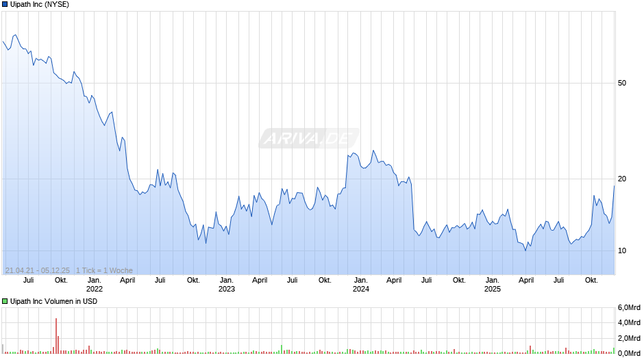Click the price axis label 20
This screenshot has height=360, width=644.
tap(622, 179)
